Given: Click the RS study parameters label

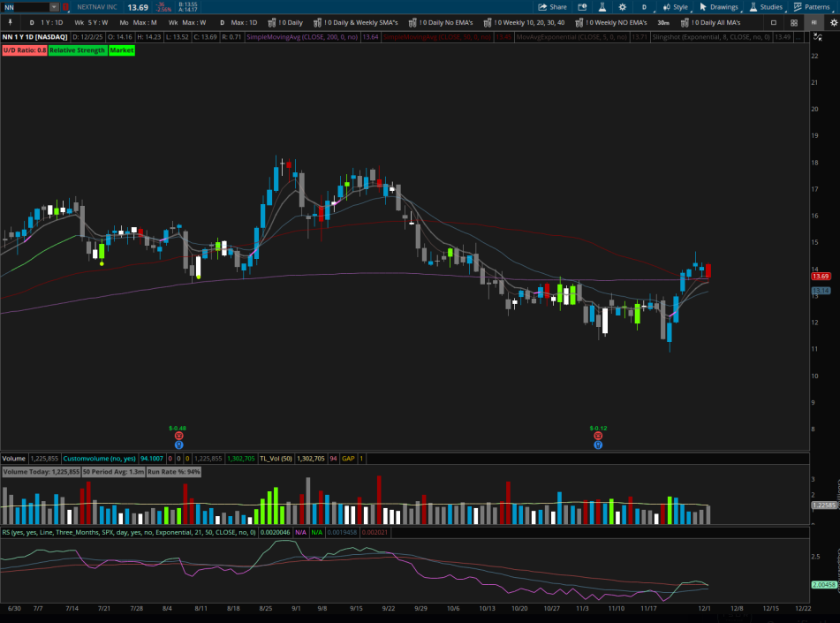Looking at the screenshot, I should pyautogui.click(x=129, y=532).
